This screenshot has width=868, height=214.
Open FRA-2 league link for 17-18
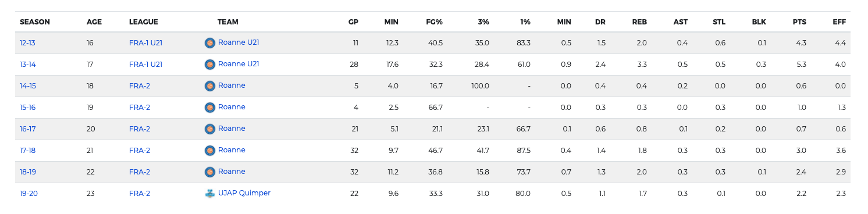tap(140, 151)
